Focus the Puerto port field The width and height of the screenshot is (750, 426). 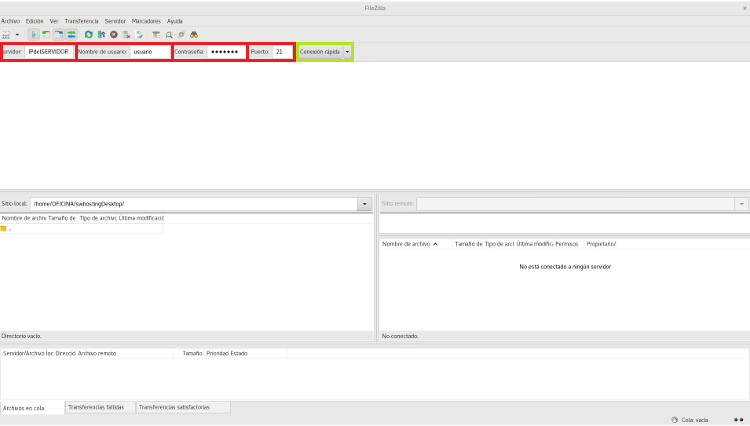[282, 52]
